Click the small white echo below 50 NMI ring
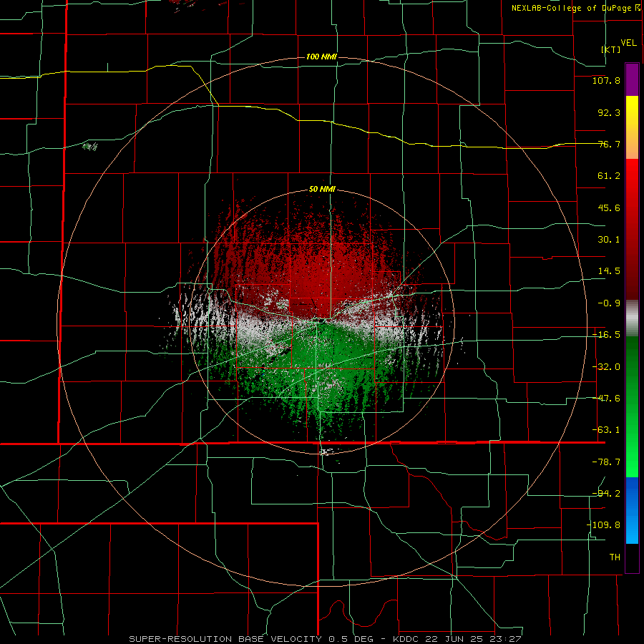Screen dimensions: 644x644 pos(327,452)
